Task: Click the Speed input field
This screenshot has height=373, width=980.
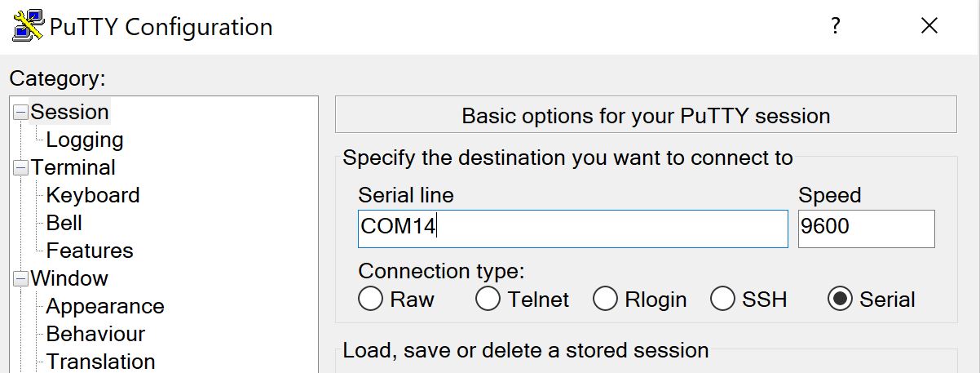Action: click(866, 229)
